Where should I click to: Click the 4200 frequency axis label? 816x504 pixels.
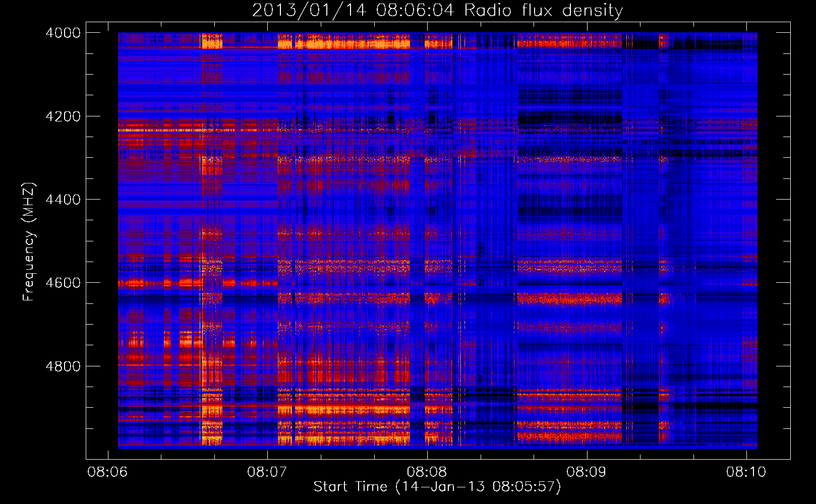[x=63, y=116]
